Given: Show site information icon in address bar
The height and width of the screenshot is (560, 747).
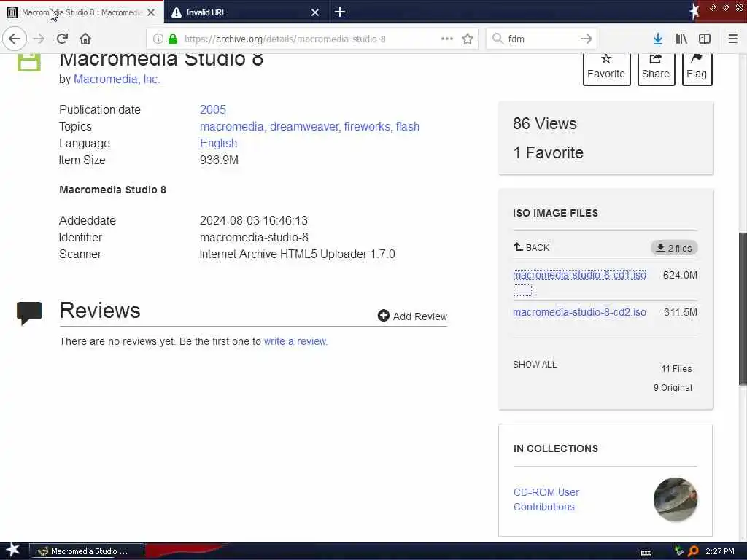Looking at the screenshot, I should click(158, 39).
